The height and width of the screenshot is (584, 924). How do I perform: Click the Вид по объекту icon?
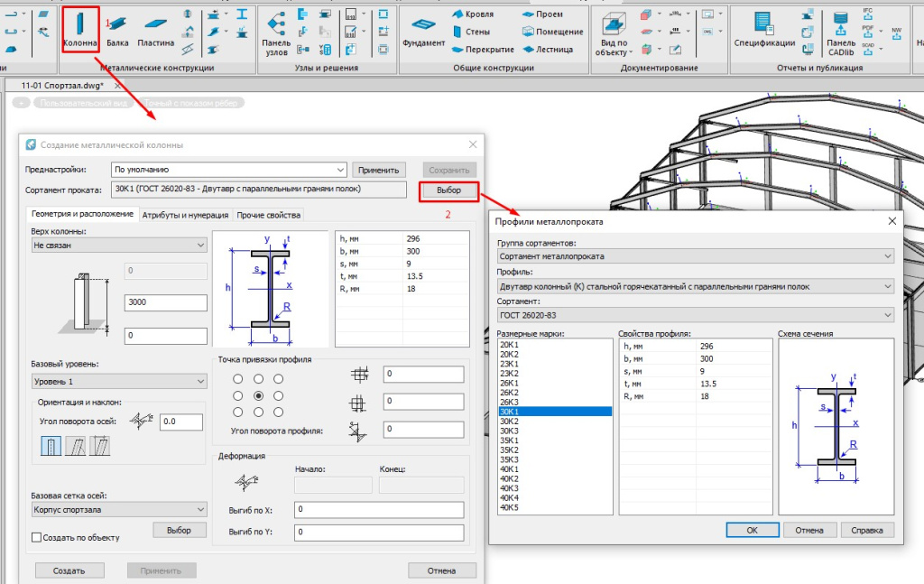pos(614,27)
